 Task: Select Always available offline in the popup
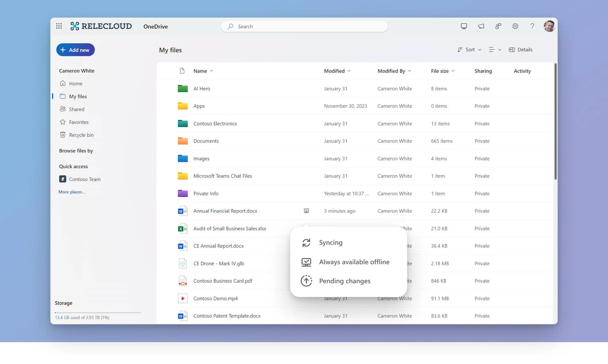[x=354, y=262]
